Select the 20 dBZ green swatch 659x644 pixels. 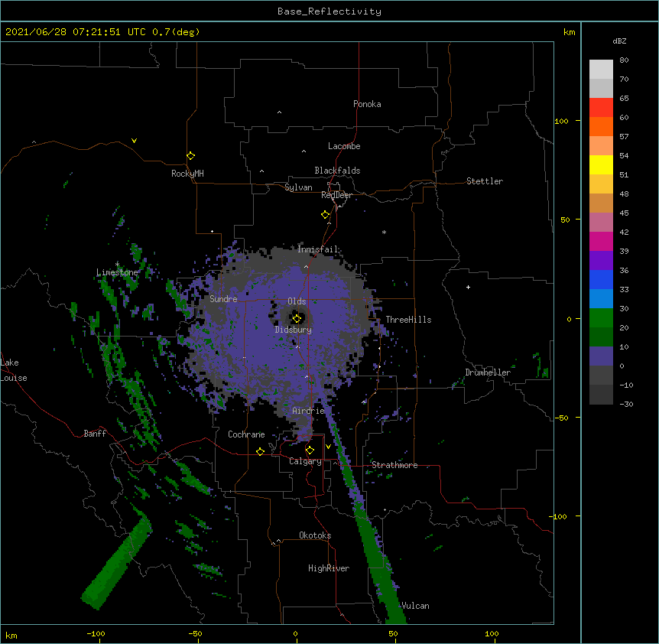(601, 318)
